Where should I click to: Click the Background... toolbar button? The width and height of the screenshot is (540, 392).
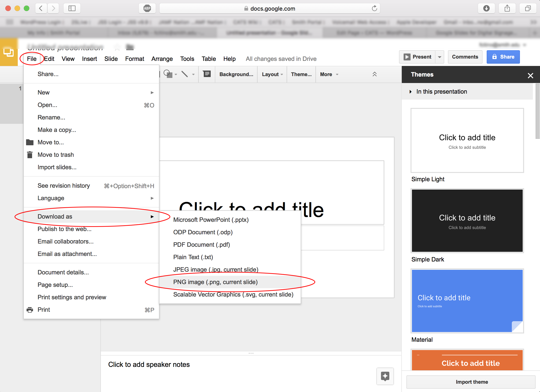(x=236, y=74)
